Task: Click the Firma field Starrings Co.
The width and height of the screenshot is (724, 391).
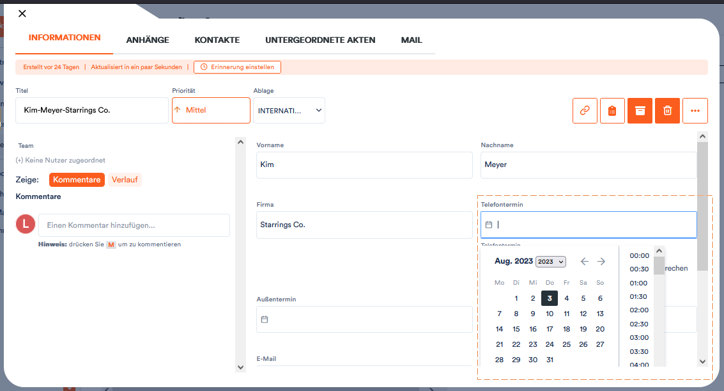Action: coord(364,225)
